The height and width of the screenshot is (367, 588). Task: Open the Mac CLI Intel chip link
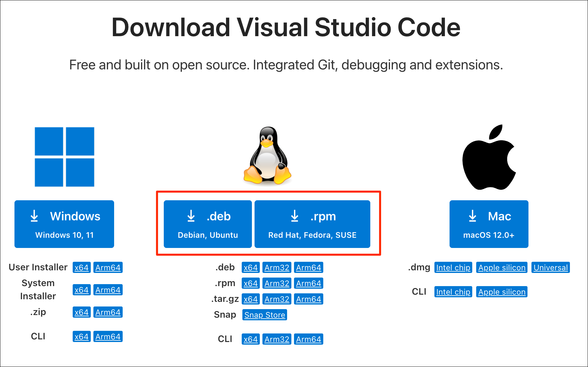coord(453,292)
